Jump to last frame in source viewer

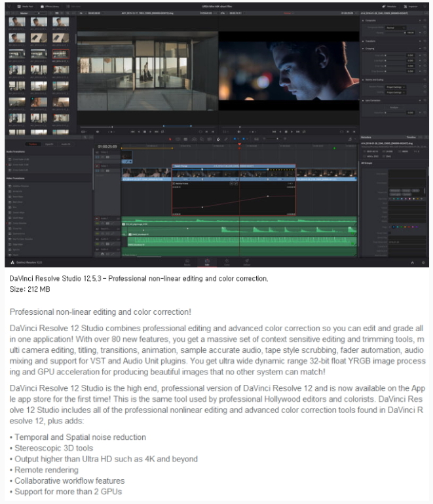(157, 132)
